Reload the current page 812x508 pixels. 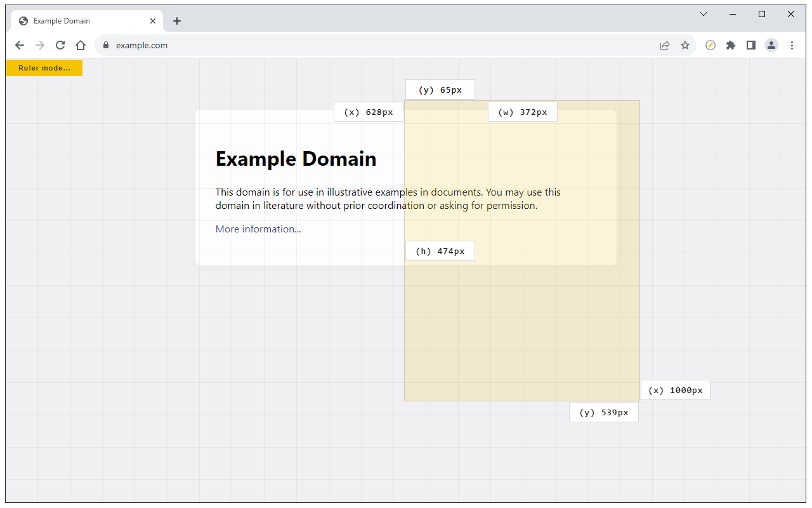pos(60,45)
